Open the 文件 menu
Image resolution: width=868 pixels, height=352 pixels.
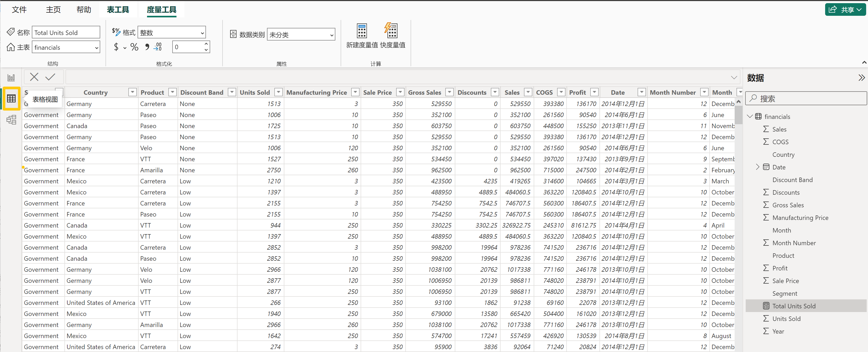(19, 10)
